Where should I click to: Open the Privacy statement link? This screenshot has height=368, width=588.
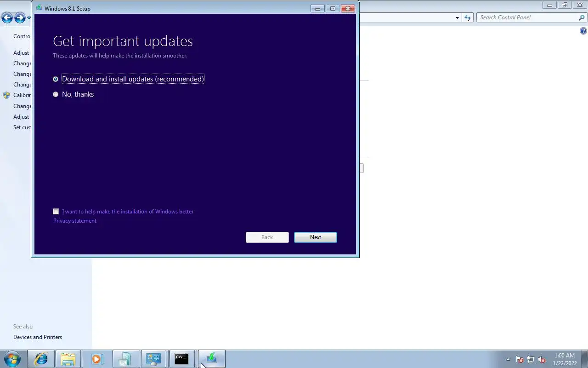coord(75,221)
